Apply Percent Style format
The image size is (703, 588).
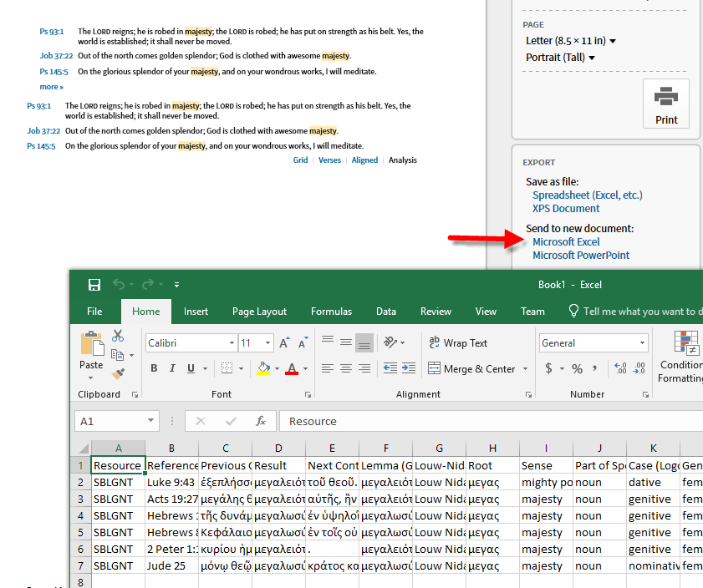click(x=577, y=369)
